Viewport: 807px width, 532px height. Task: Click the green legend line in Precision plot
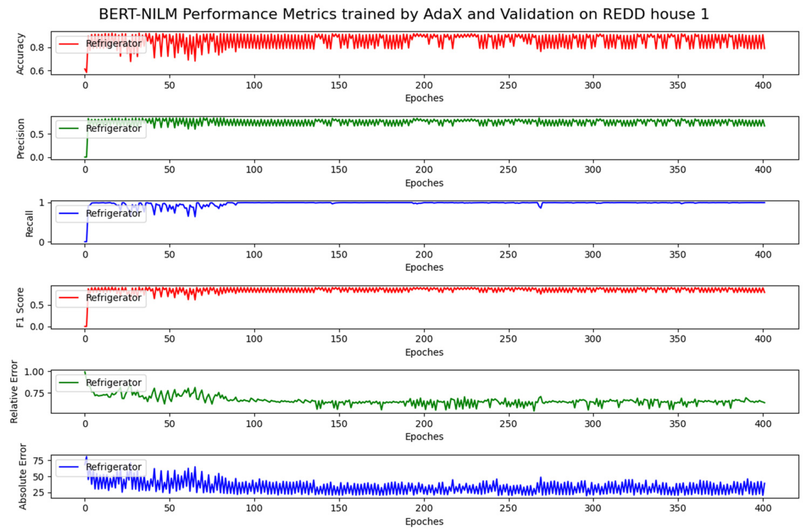pos(69,129)
